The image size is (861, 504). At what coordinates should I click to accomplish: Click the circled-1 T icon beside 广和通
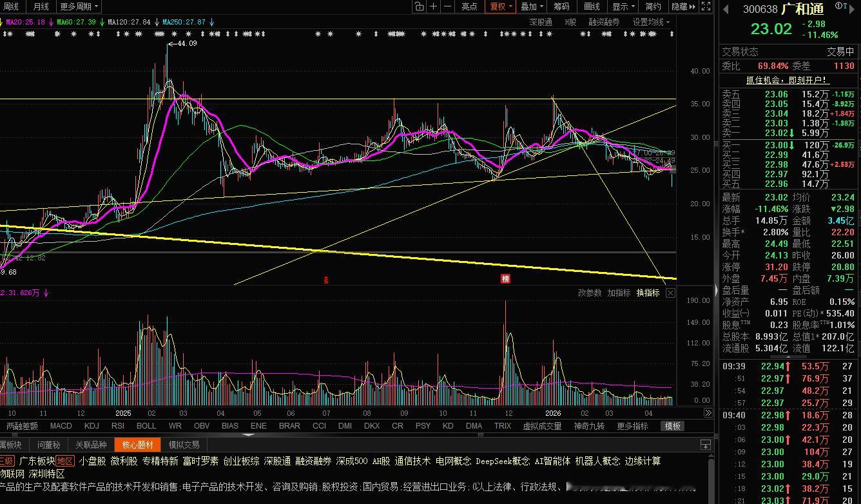842,6
